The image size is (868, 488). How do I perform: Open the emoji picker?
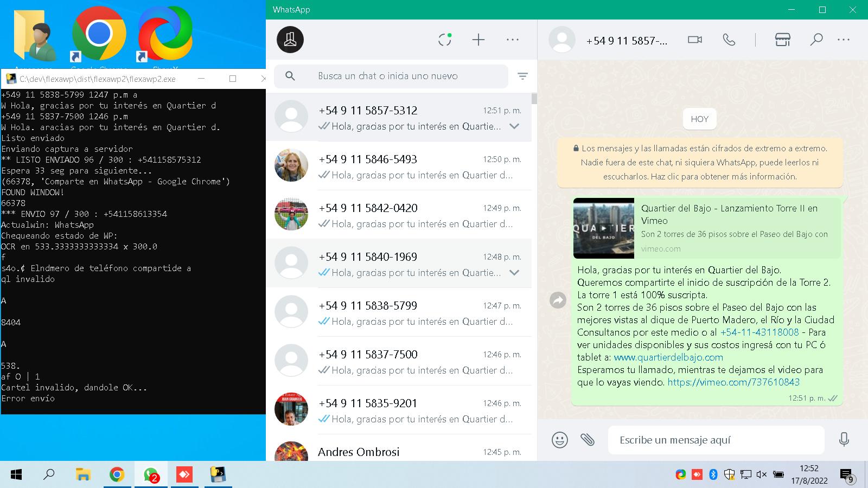pos(560,440)
